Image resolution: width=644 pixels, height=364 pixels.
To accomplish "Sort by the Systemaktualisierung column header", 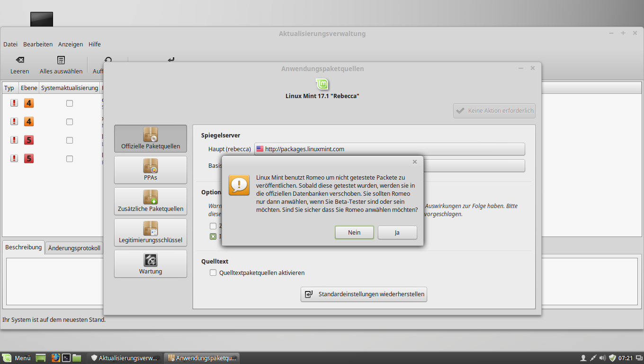I will [x=70, y=88].
